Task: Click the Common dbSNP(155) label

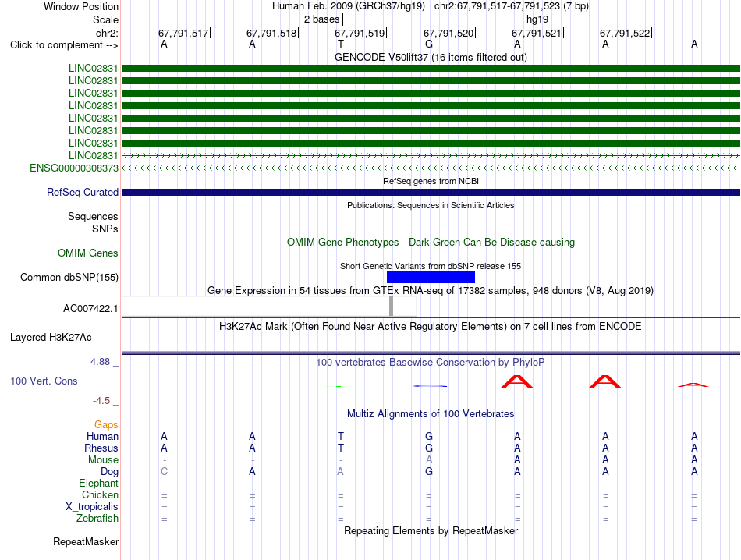Action: 69,278
